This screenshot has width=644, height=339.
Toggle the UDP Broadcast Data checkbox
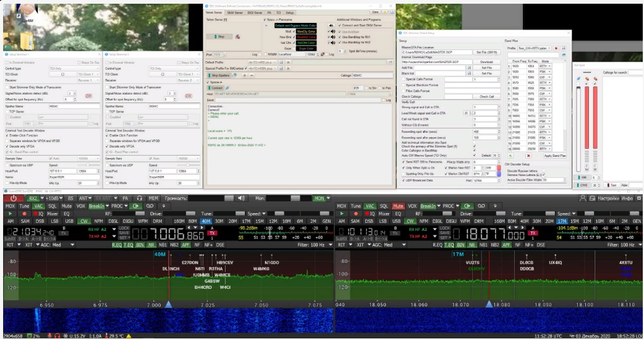402,180
